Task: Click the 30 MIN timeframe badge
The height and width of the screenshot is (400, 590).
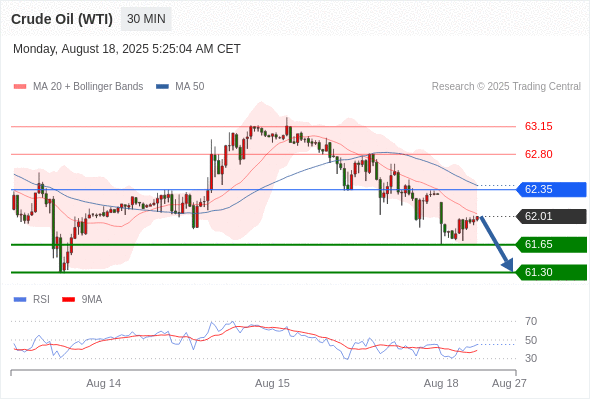Action: click(x=146, y=19)
